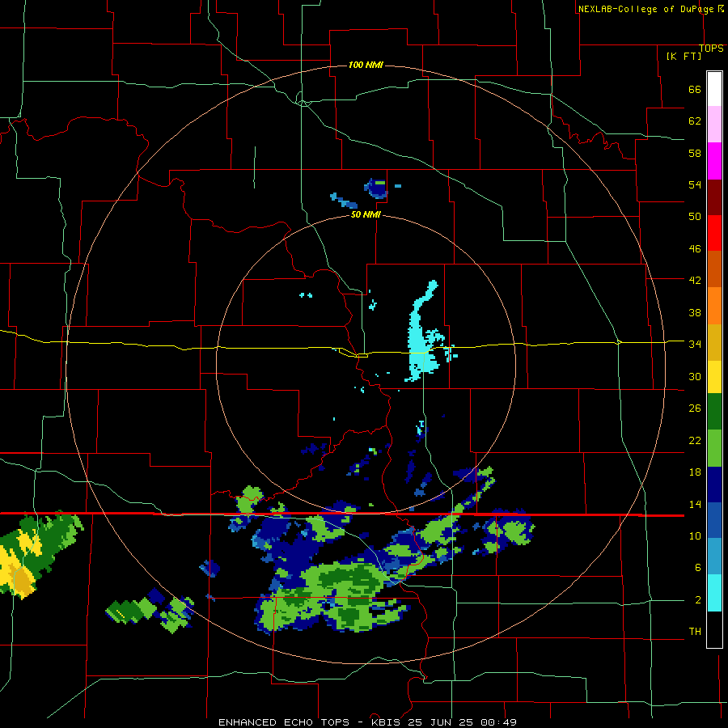
Task: Select the TH legend label
Action: pos(695,632)
